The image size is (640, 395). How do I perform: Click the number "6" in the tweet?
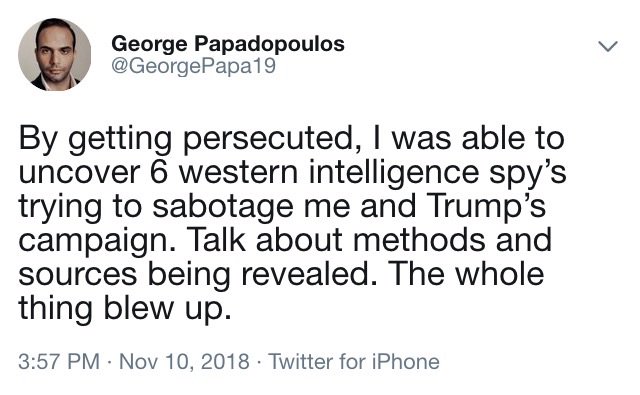[159, 172]
